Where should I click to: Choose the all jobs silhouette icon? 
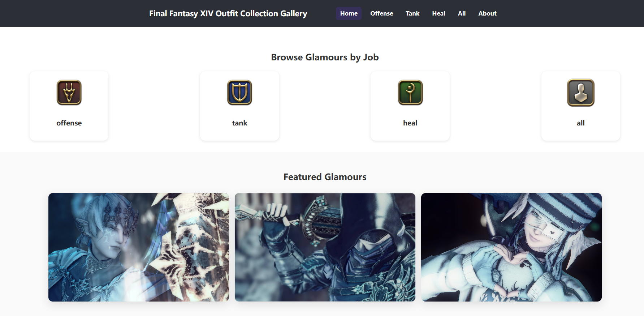[x=581, y=93]
